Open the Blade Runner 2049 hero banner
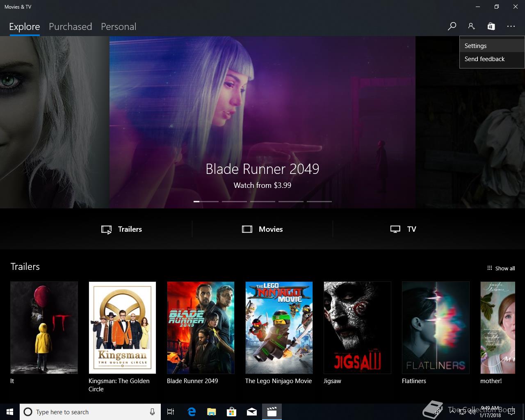 click(x=262, y=122)
